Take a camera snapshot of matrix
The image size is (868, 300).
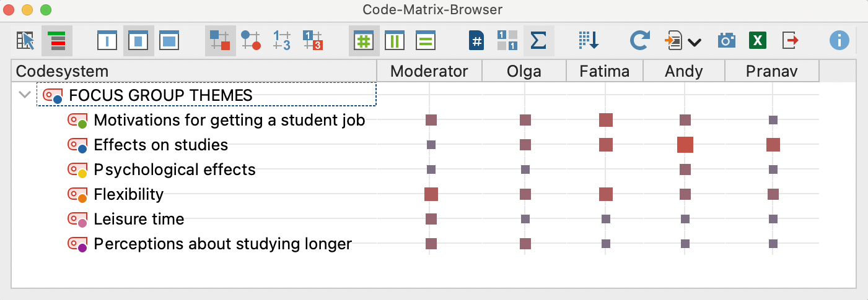coord(727,41)
